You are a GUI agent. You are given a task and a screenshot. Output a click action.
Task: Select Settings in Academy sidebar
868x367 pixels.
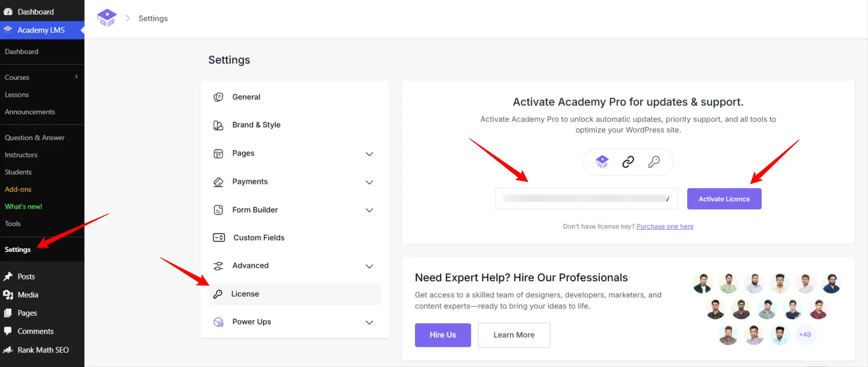(18, 250)
